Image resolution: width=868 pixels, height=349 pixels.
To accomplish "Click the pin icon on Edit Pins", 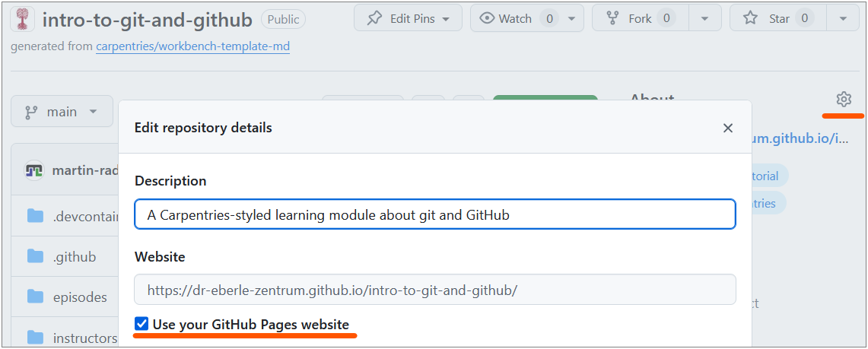I will coord(375,18).
